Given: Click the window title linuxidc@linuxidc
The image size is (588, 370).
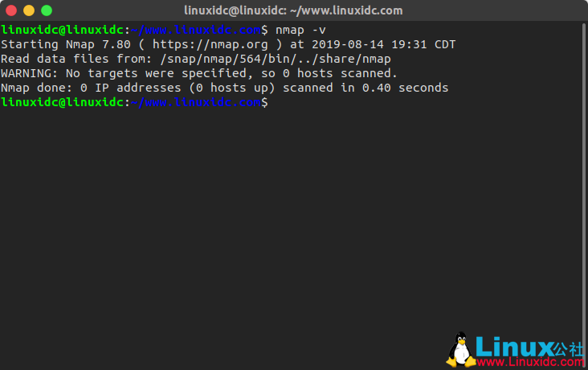Looking at the screenshot, I should 293,10.
